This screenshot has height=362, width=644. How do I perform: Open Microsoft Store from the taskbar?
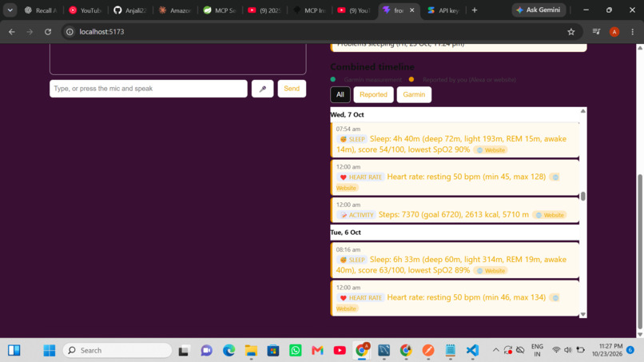[x=273, y=351]
